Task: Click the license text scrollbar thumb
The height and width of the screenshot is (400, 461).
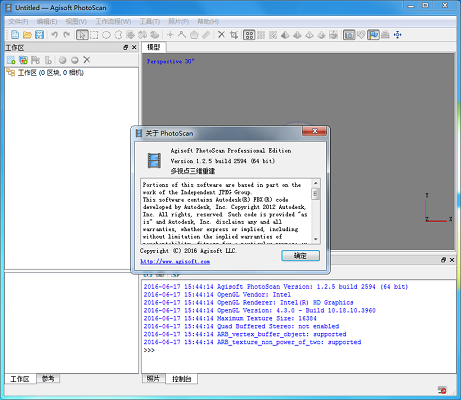Action: point(316,194)
